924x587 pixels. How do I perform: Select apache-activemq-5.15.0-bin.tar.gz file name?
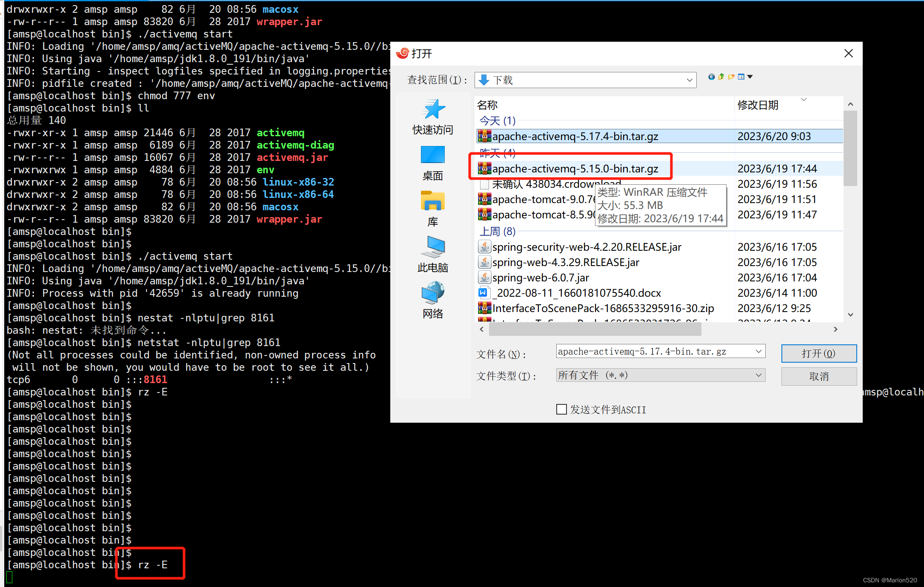coord(575,169)
